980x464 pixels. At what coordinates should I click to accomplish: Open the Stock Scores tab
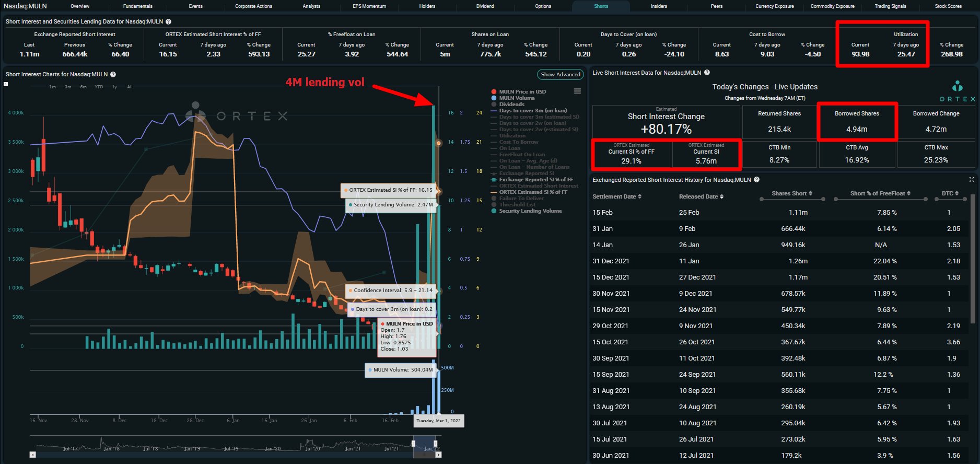pos(948,6)
